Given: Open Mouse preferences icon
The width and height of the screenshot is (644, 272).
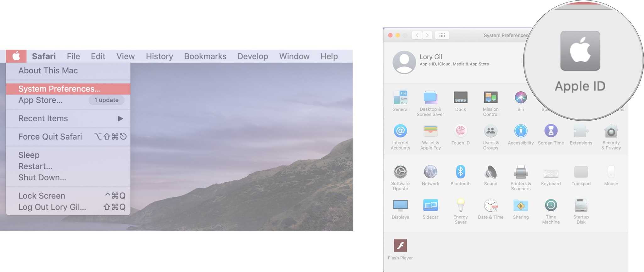Looking at the screenshot, I should pyautogui.click(x=611, y=172).
